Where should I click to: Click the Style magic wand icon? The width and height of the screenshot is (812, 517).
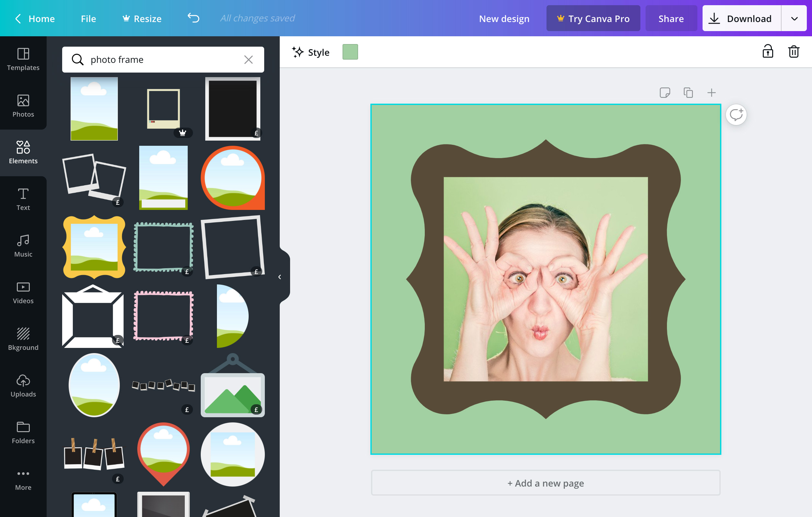[x=298, y=52]
